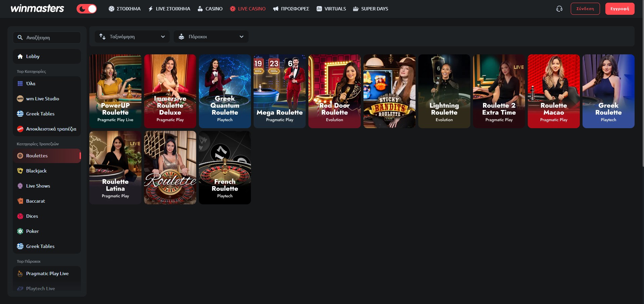The height and width of the screenshot is (304, 644).
Task: Click the headset support icon
Action: click(x=559, y=9)
